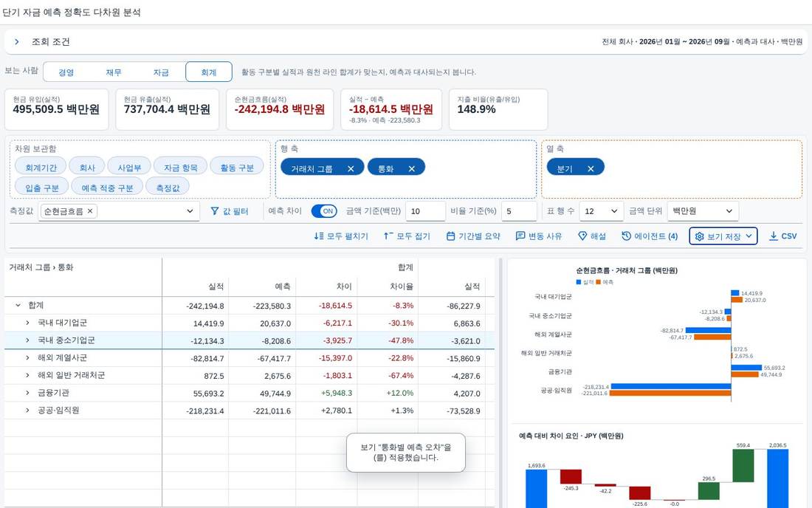Expand the 공공·임직원 row

tap(27, 411)
